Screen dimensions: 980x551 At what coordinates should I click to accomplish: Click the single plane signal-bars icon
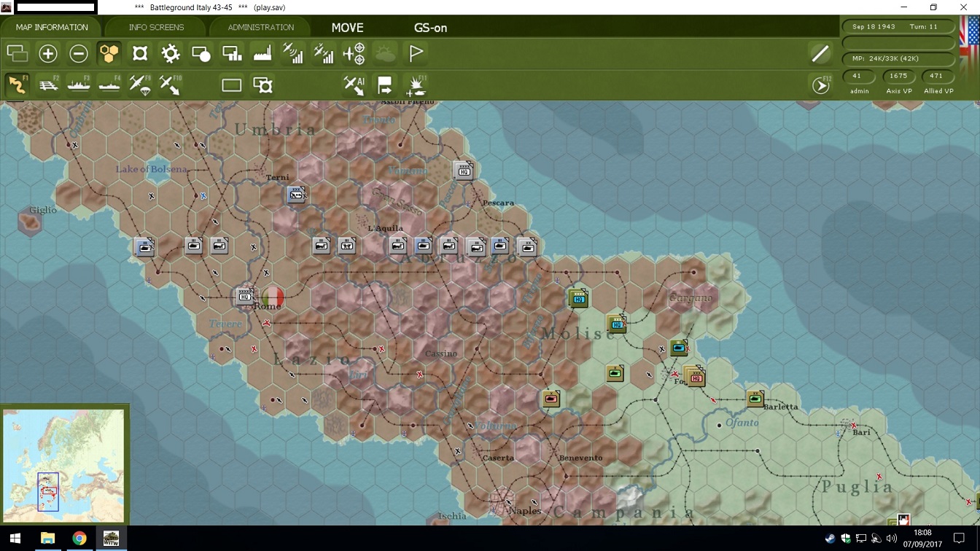point(293,53)
